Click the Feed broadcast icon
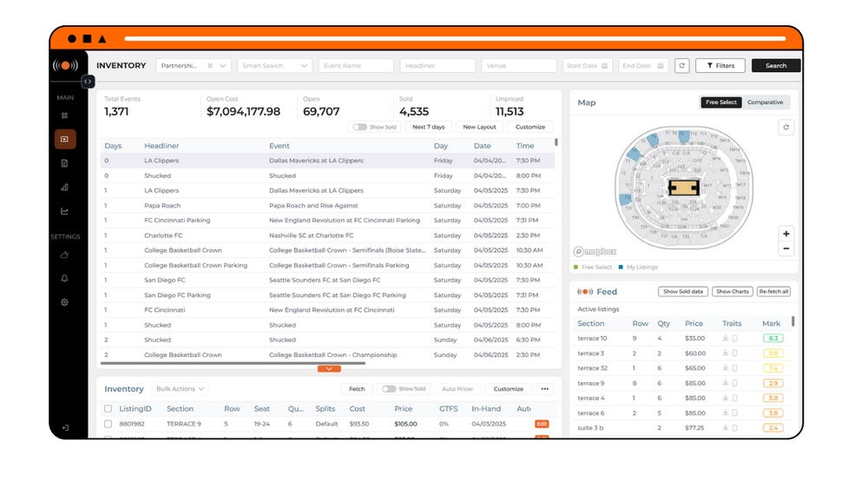This screenshot has width=868, height=489. click(584, 291)
